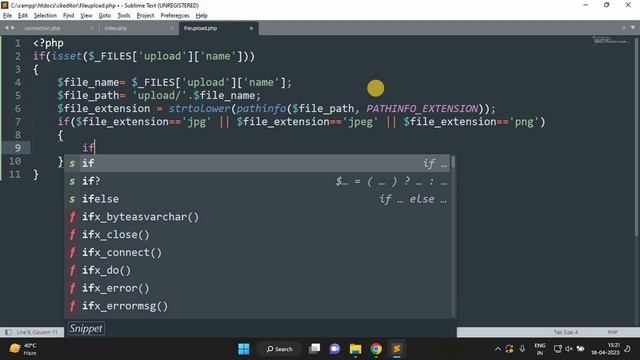Image resolution: width=640 pixels, height=360 pixels.
Task: Select ifx_do() completion
Action: coord(257,270)
